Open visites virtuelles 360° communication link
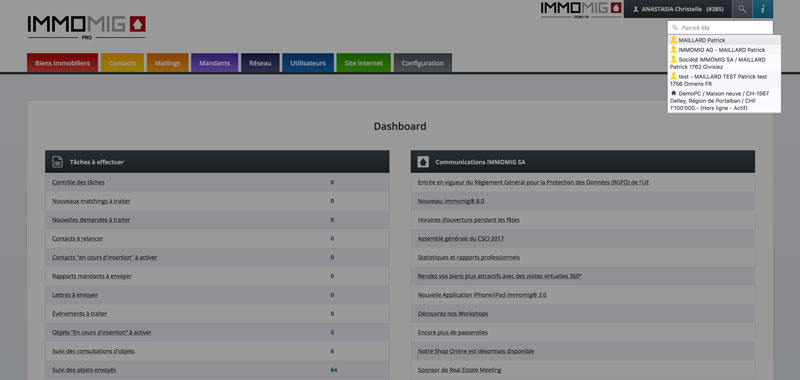The width and height of the screenshot is (800, 380). (x=499, y=276)
